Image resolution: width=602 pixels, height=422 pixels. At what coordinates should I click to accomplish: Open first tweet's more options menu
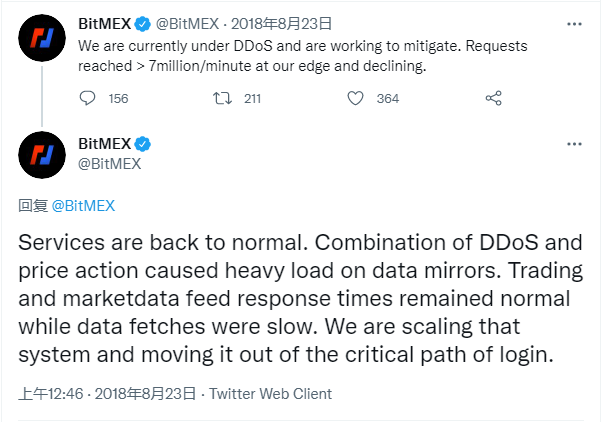point(573,23)
